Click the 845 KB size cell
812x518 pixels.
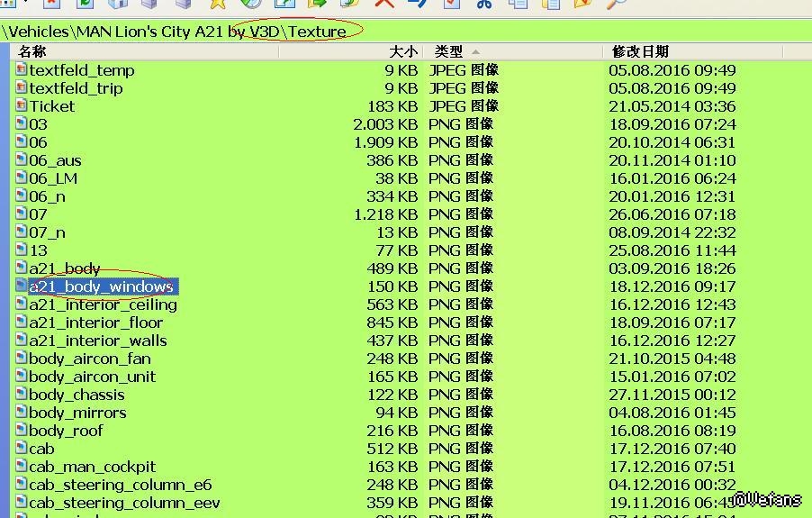(x=392, y=323)
